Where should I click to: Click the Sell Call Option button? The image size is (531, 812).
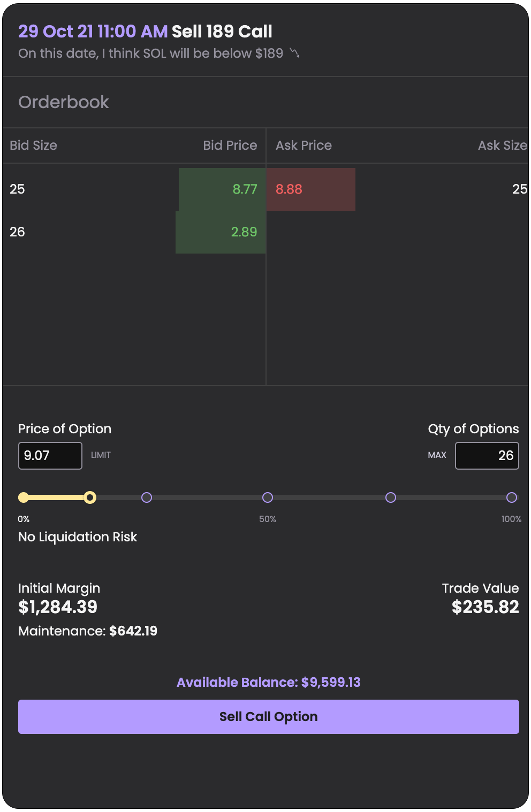tap(268, 716)
